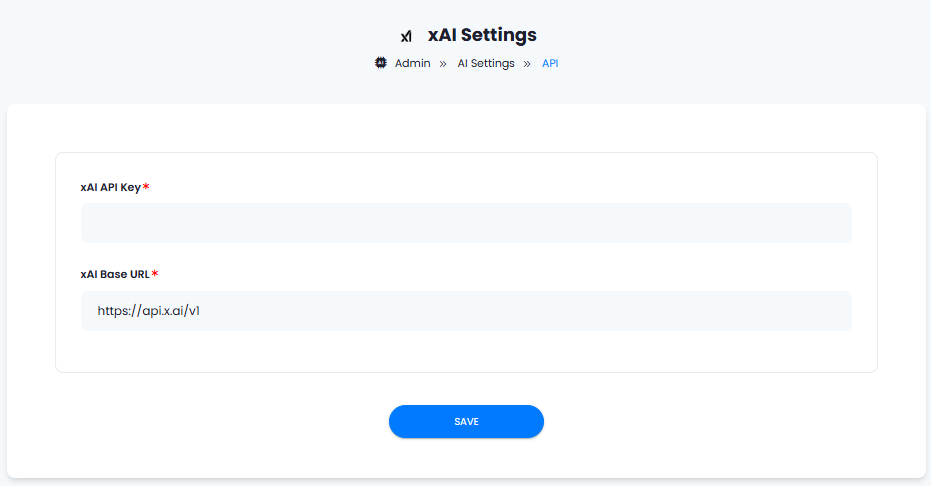The height and width of the screenshot is (486, 931).
Task: Select the API breadcrumb item
Action: click(550, 63)
